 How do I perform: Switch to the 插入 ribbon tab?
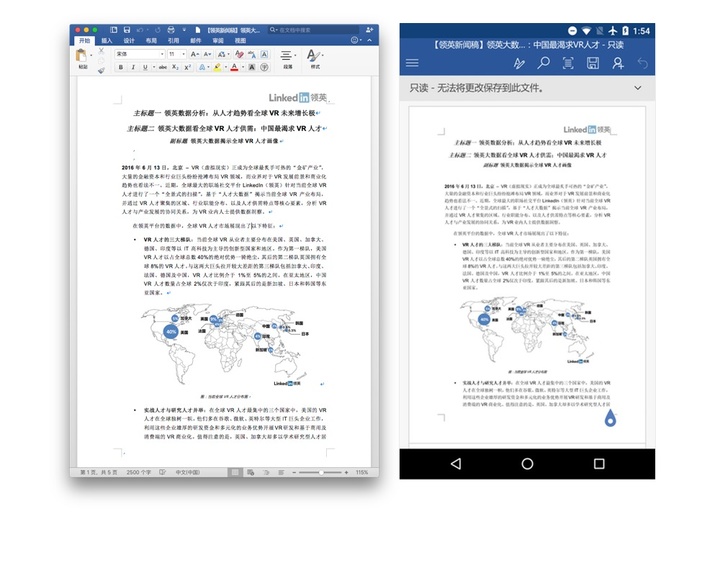pyautogui.click(x=107, y=41)
